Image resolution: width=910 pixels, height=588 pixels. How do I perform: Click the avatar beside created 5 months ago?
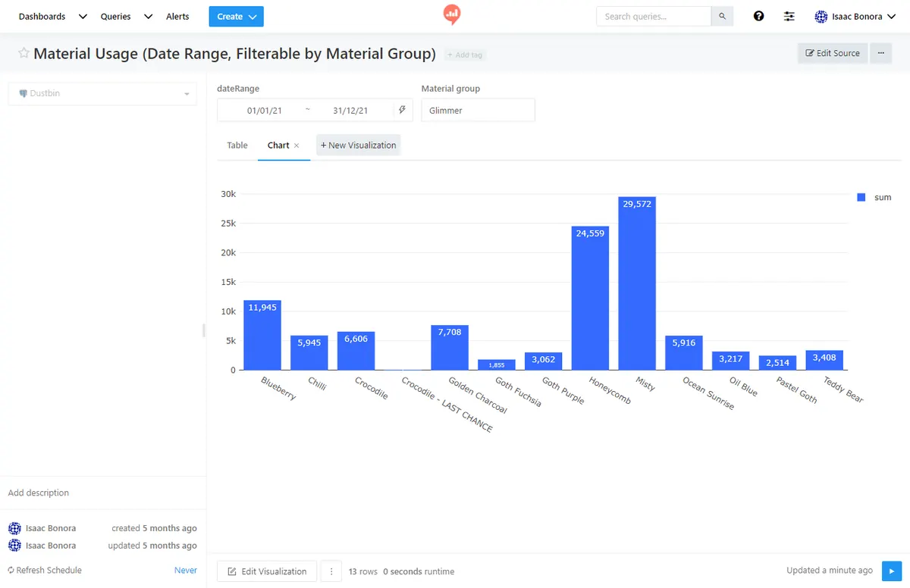click(x=14, y=528)
